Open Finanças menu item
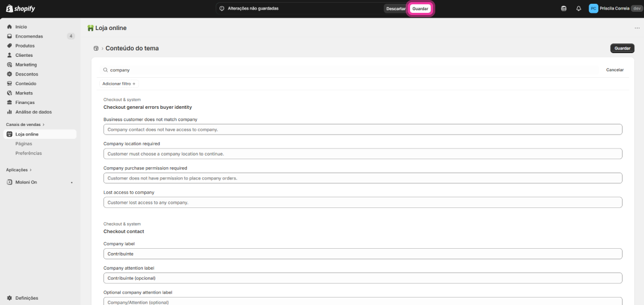Image resolution: width=644 pixels, height=305 pixels. pyautogui.click(x=25, y=102)
